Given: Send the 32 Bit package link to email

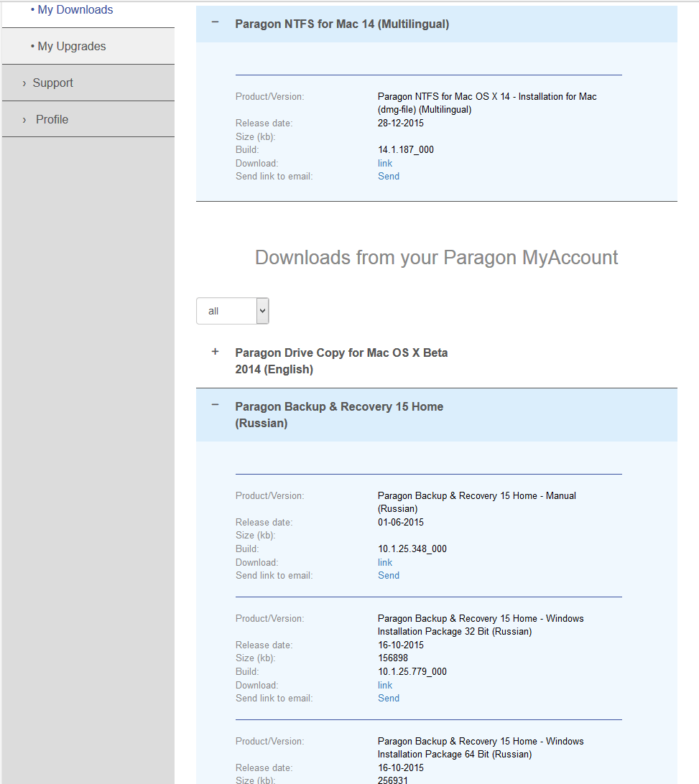Looking at the screenshot, I should pos(388,699).
